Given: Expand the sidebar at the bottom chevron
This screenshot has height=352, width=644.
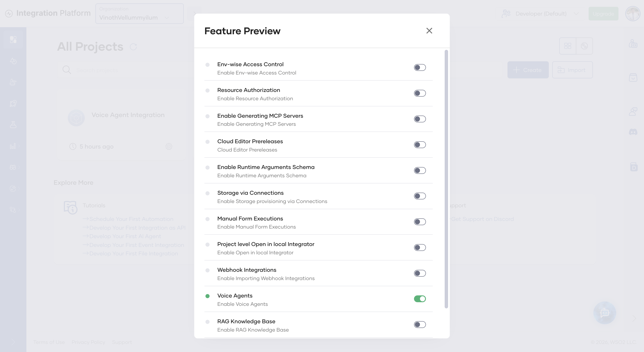Looking at the screenshot, I should click(x=13, y=342).
